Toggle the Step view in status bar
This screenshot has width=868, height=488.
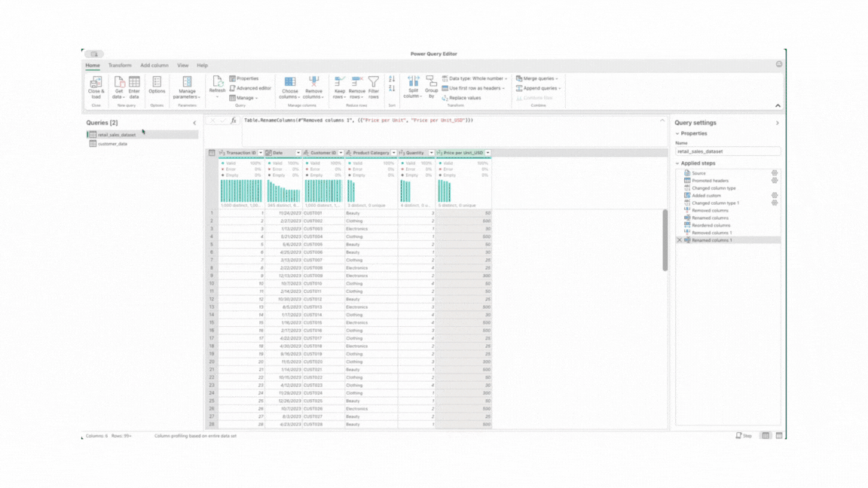[744, 435]
